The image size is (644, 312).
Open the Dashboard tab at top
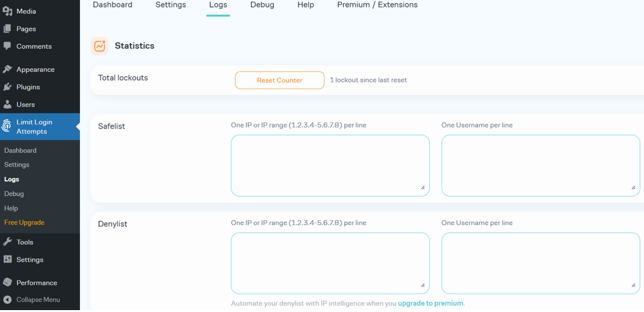pyautogui.click(x=113, y=5)
